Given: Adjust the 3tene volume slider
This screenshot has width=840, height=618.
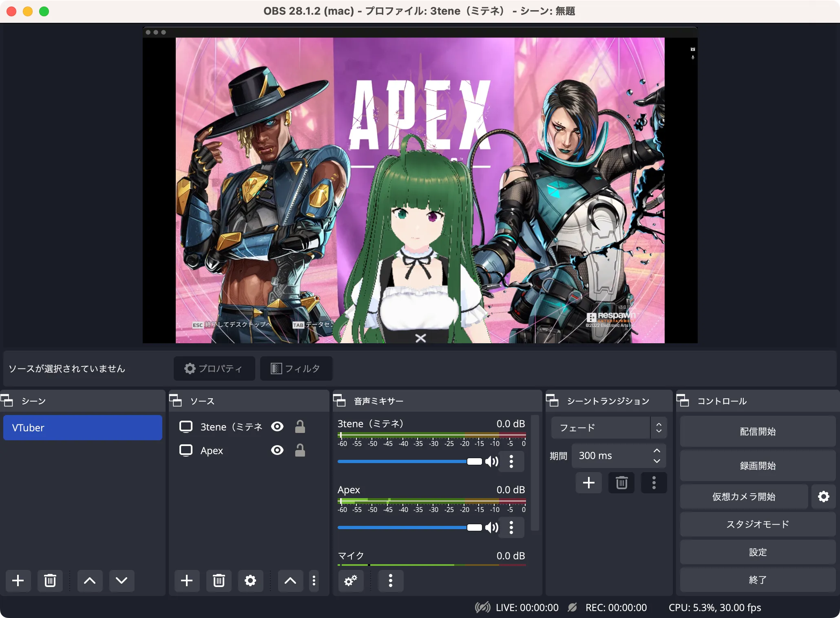Looking at the screenshot, I should pos(410,461).
